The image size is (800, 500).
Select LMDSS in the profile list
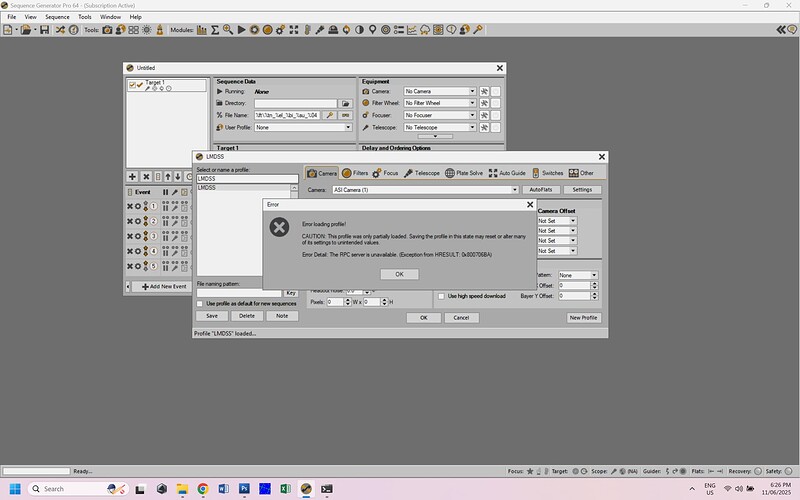click(x=243, y=188)
